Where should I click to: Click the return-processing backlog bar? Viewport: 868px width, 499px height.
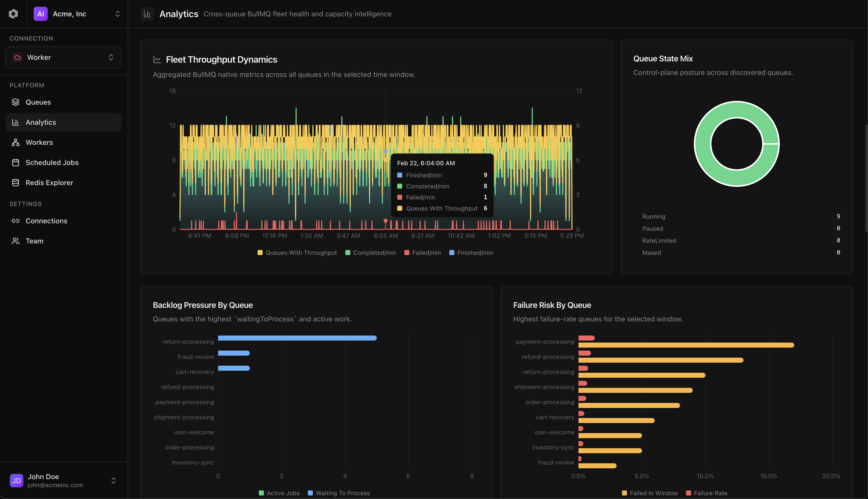click(297, 338)
